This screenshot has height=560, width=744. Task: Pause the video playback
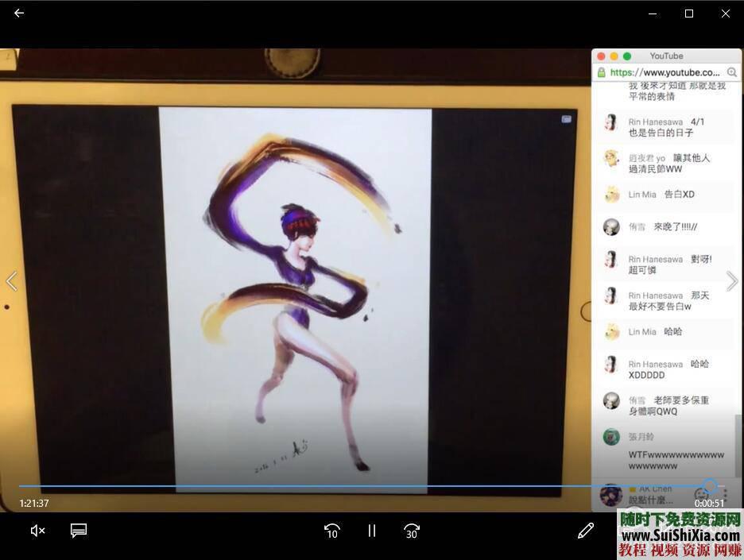tap(371, 531)
